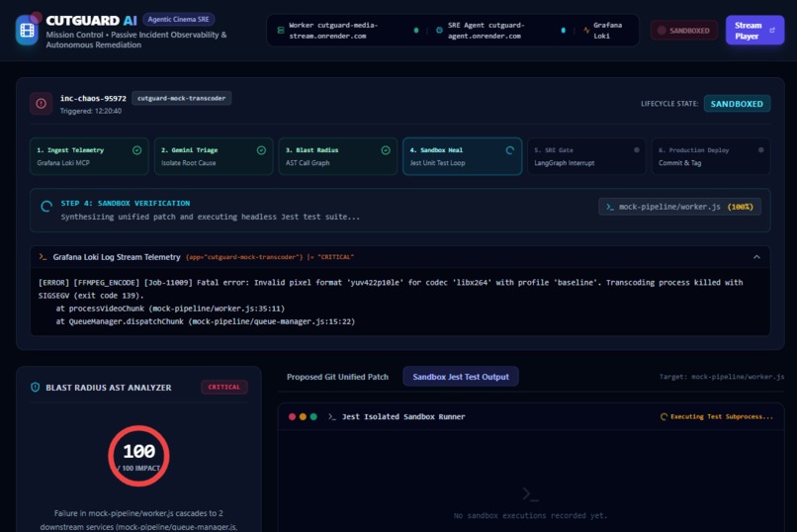Click the FFMPEG_ENCODE fatal error log line
Viewport: 797px width, 532px height.
click(391, 289)
